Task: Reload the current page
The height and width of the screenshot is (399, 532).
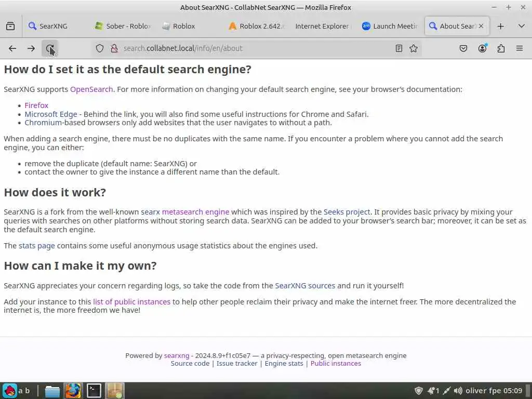Action: click(50, 48)
